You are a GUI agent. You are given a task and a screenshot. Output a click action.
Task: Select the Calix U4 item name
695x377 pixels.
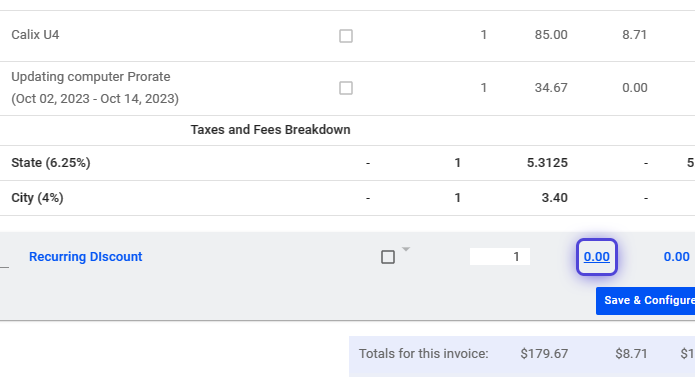click(x=35, y=35)
